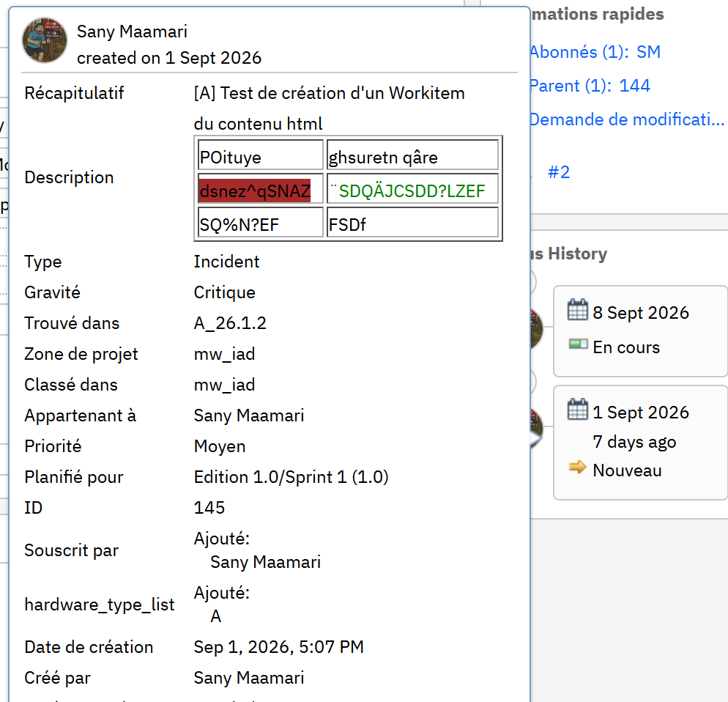Click the 7 days ago text
The width and height of the screenshot is (728, 702).
click(x=634, y=442)
